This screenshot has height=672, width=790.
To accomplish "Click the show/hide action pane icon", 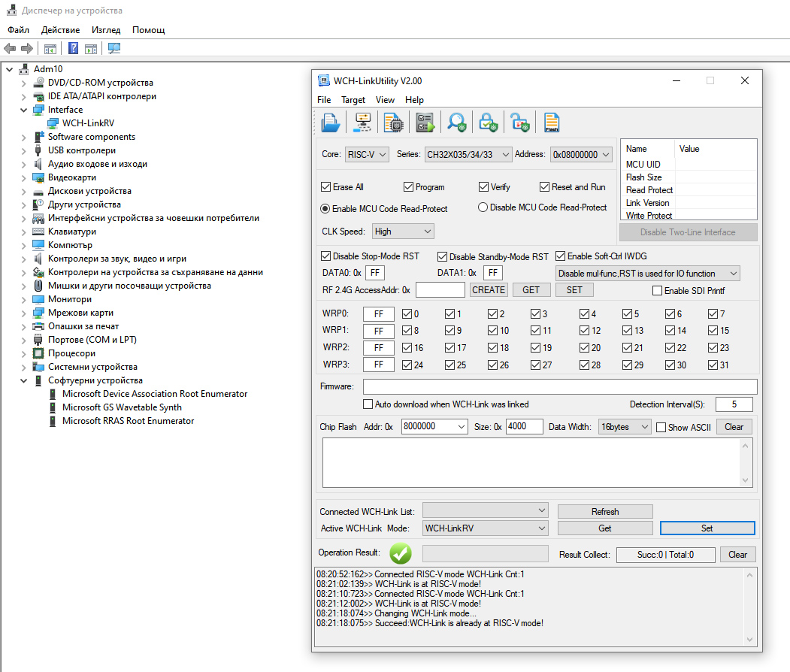I will (x=91, y=48).
